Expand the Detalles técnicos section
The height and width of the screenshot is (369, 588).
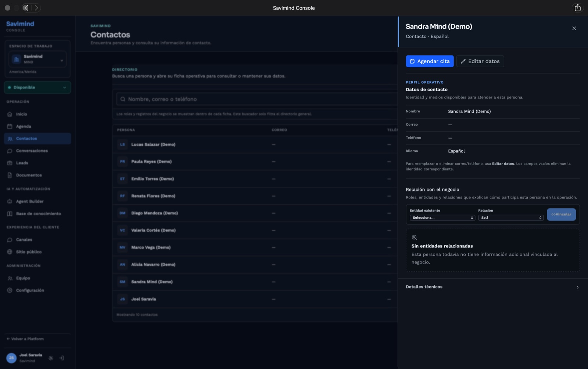point(492,287)
